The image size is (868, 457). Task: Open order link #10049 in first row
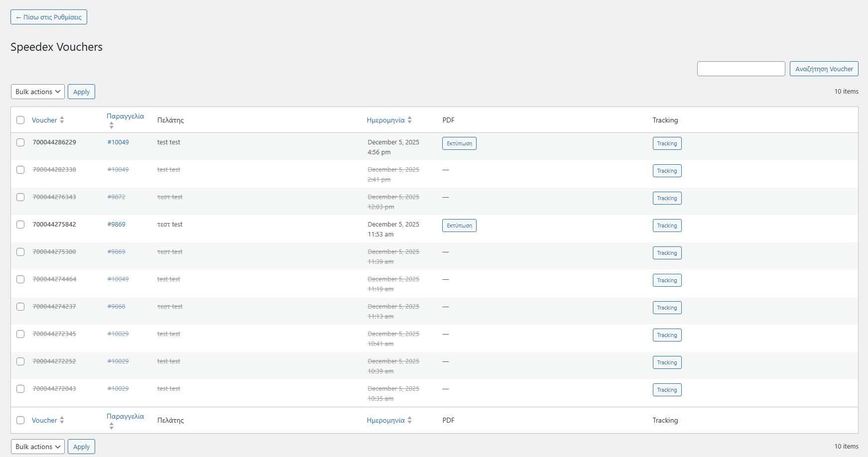pos(118,142)
